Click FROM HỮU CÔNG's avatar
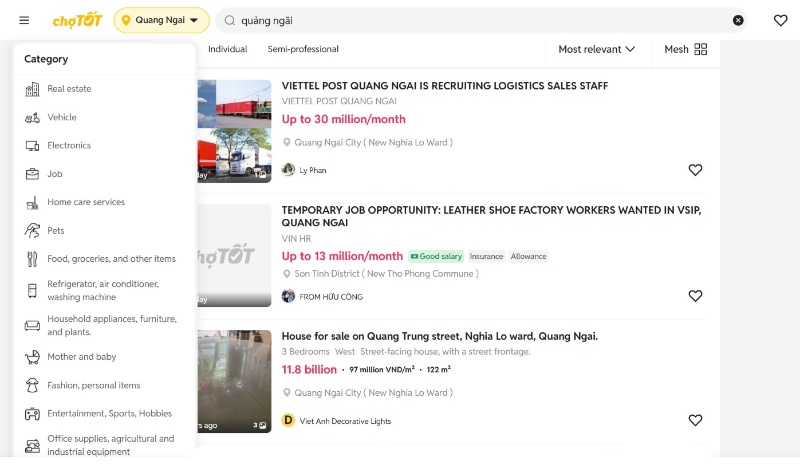800x476 pixels. click(288, 296)
